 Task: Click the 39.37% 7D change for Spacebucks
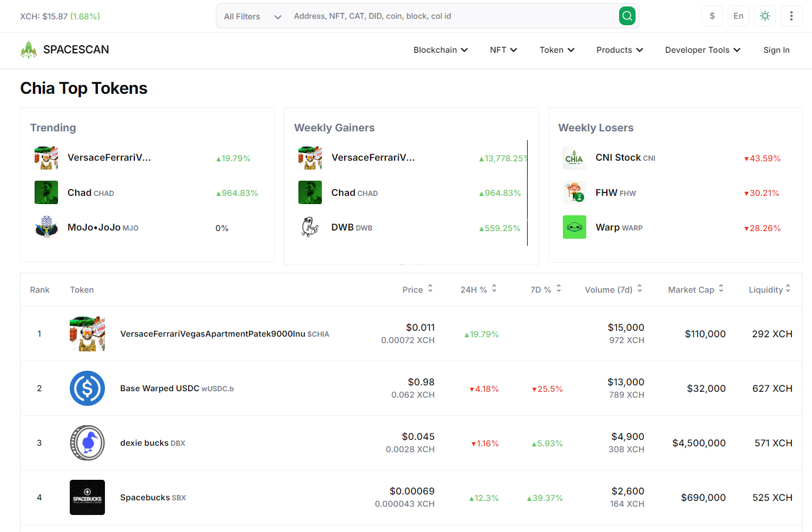click(545, 498)
